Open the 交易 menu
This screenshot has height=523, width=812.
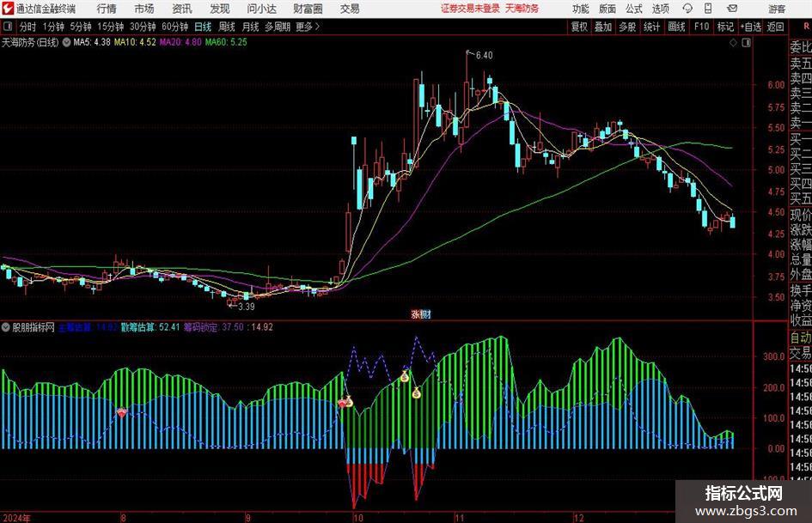(x=350, y=9)
